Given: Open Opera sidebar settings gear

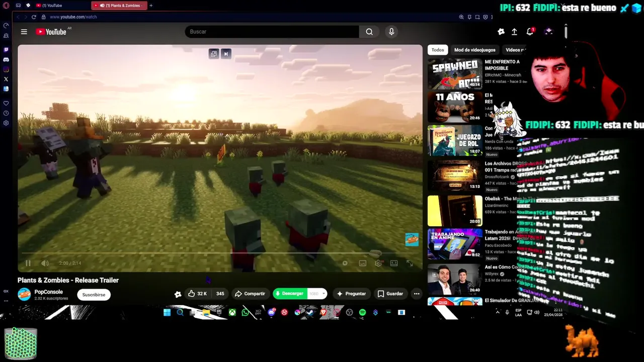Looking at the screenshot, I should [x=6, y=123].
